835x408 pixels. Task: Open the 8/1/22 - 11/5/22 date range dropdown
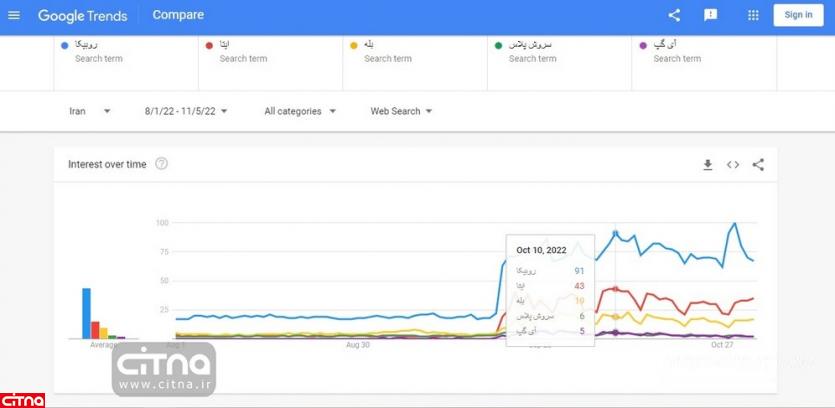pos(187,111)
